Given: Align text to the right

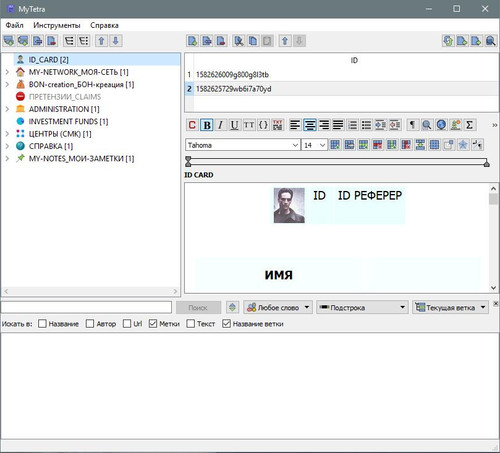Looking at the screenshot, I should pos(324,125).
